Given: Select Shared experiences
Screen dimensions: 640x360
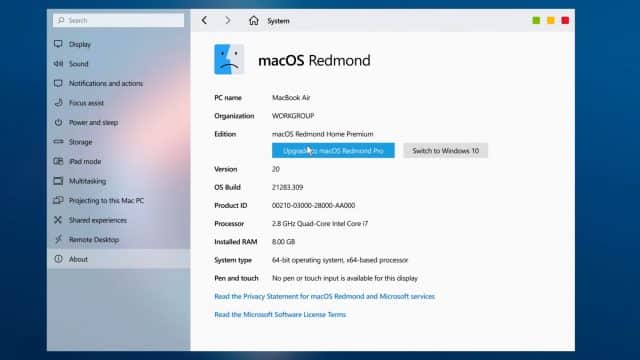Looking at the screenshot, I should pos(118,220).
